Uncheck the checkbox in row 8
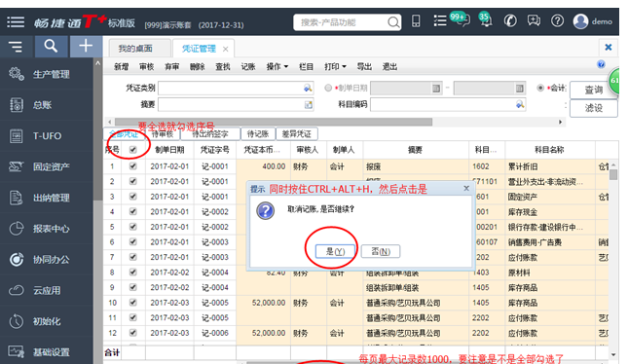628x364 pixels. pyautogui.click(x=133, y=273)
